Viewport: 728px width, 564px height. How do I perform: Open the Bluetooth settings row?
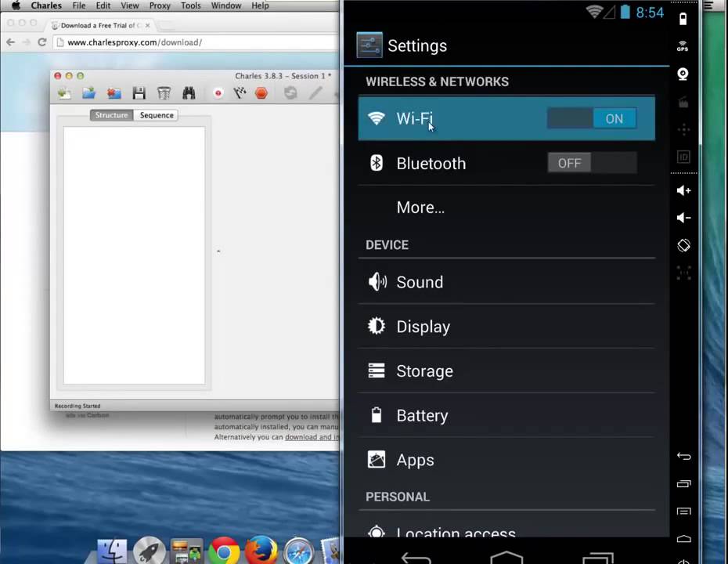[506, 163]
